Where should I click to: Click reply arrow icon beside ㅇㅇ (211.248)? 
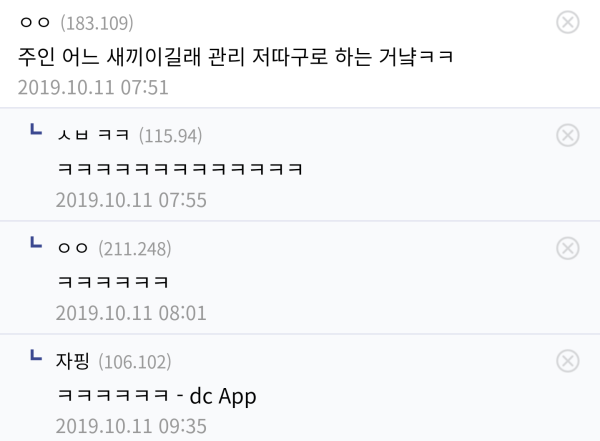[36, 242]
